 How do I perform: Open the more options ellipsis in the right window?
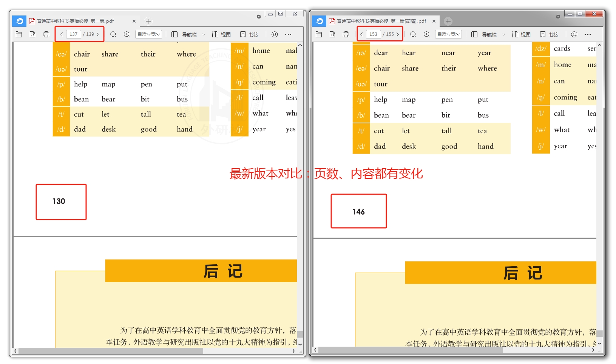point(588,34)
